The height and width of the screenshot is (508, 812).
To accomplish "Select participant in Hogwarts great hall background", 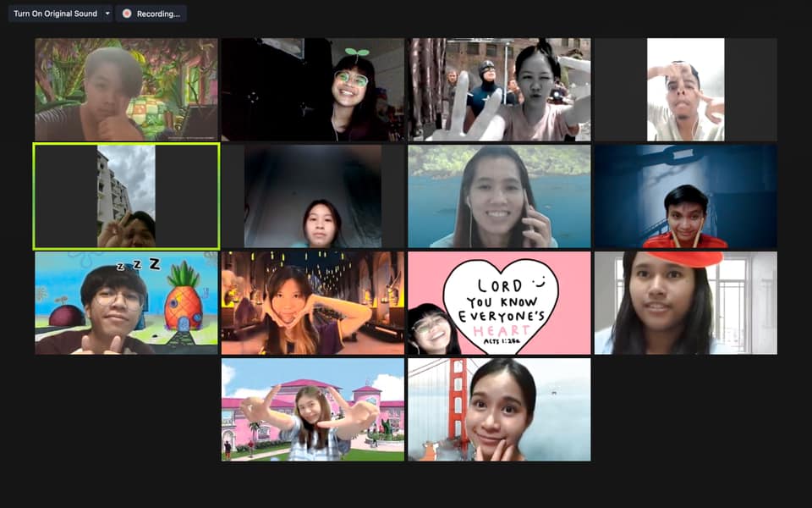I will [313, 303].
